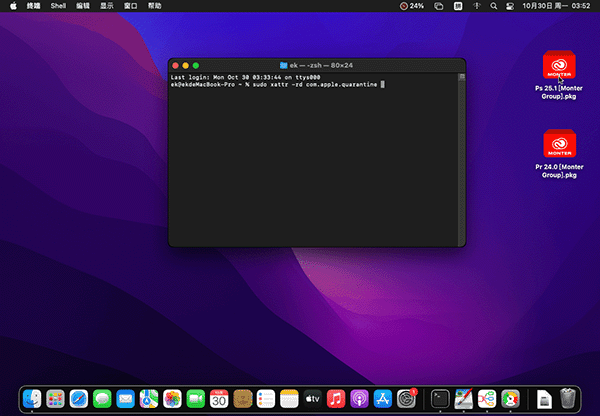Open Launchpad in the Dock

click(x=55, y=399)
